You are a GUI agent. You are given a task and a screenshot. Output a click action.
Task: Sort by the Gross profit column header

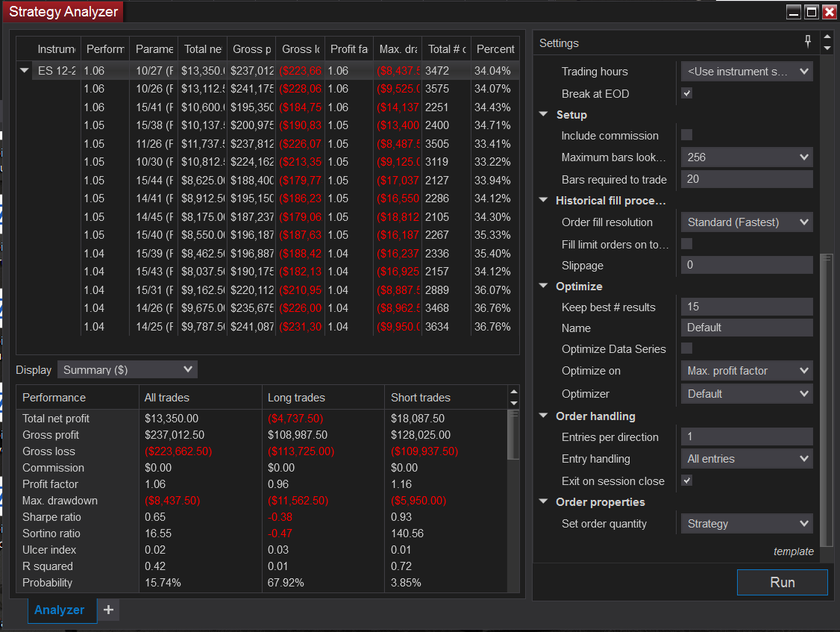pyautogui.click(x=252, y=49)
